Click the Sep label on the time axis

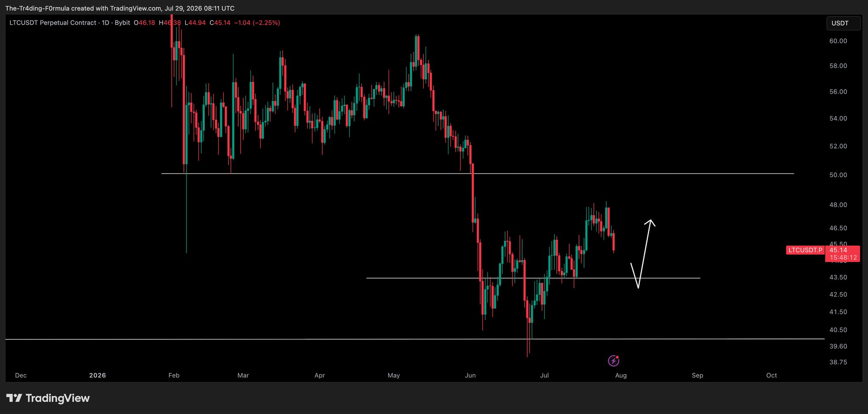pyautogui.click(x=697, y=375)
